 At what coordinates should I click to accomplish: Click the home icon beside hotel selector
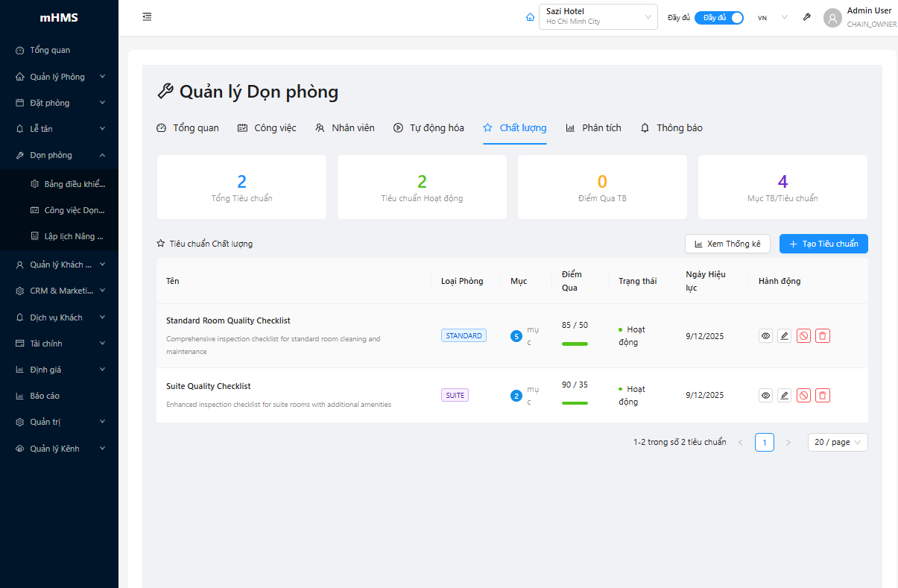(x=530, y=17)
